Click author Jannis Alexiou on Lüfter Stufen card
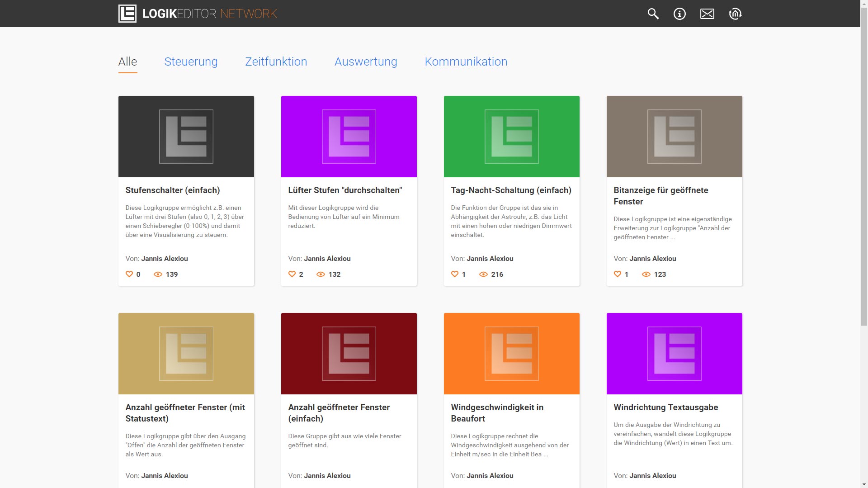 (327, 259)
